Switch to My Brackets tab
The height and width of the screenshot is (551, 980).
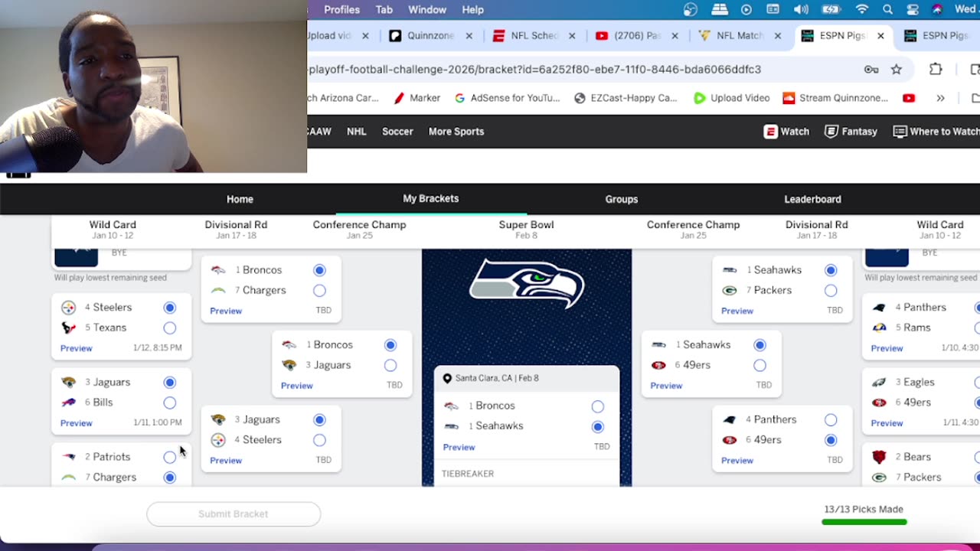click(431, 198)
